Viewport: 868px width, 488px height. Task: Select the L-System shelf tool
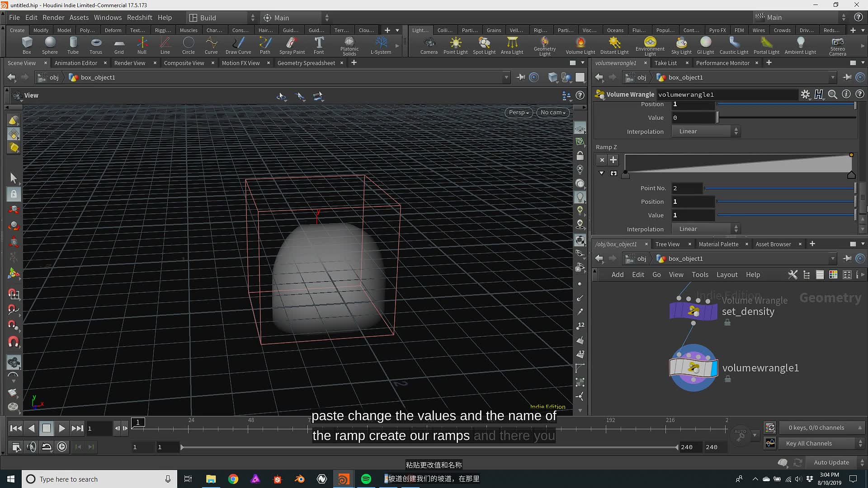(381, 46)
